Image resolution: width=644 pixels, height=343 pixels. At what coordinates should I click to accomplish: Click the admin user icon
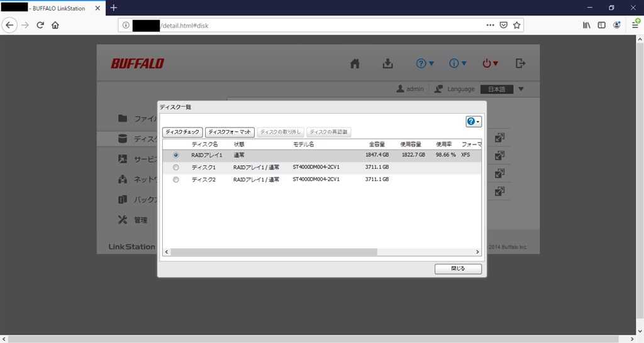400,89
